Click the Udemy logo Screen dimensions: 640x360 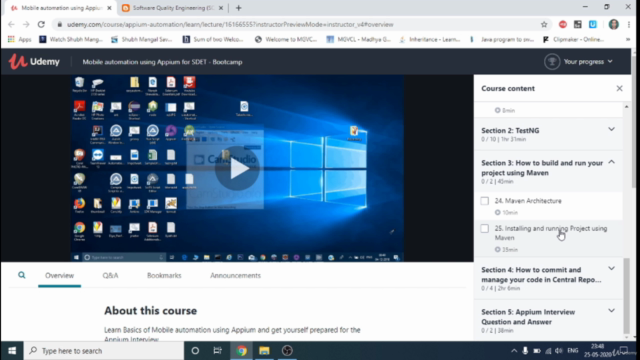pyautogui.click(x=34, y=62)
